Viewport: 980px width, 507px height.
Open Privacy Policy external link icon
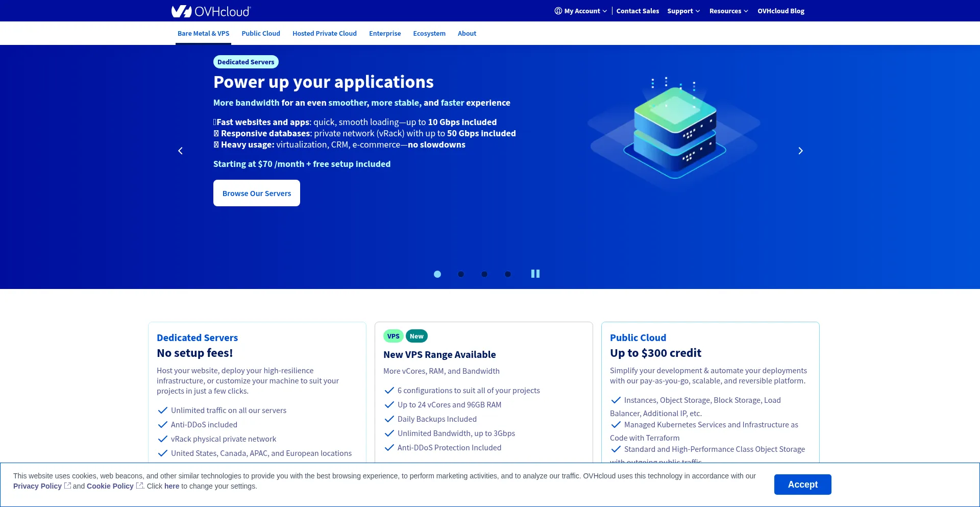(x=67, y=486)
